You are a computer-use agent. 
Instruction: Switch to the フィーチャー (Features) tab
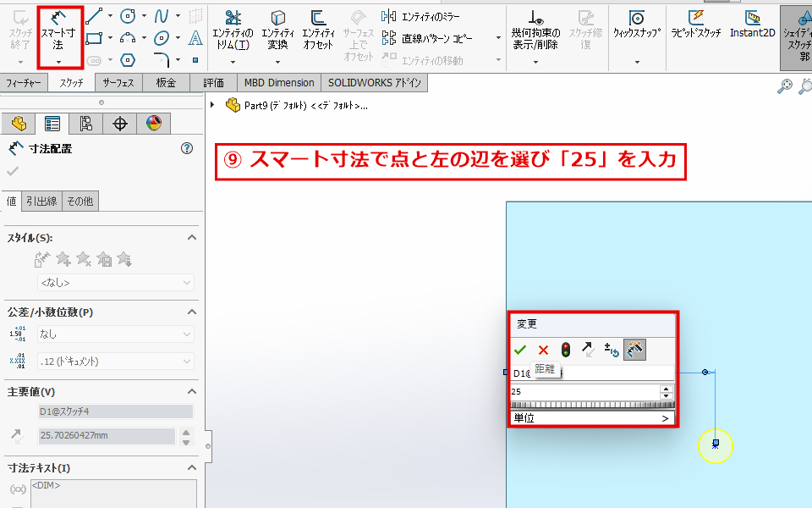[24, 83]
